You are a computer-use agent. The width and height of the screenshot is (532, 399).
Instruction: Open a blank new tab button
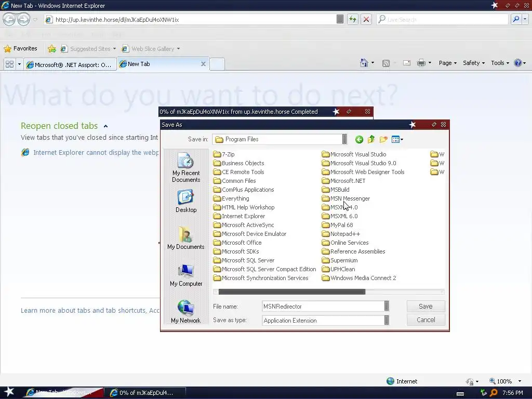[217, 64]
